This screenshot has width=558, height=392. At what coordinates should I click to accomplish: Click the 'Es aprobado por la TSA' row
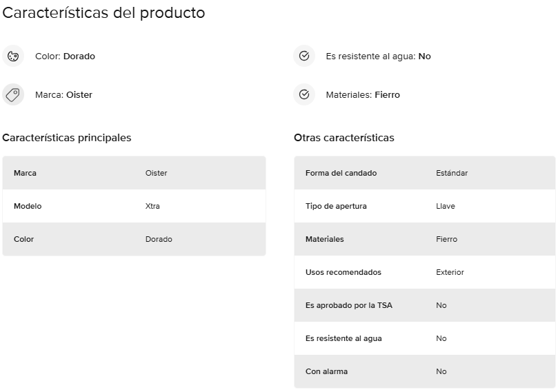(x=425, y=305)
